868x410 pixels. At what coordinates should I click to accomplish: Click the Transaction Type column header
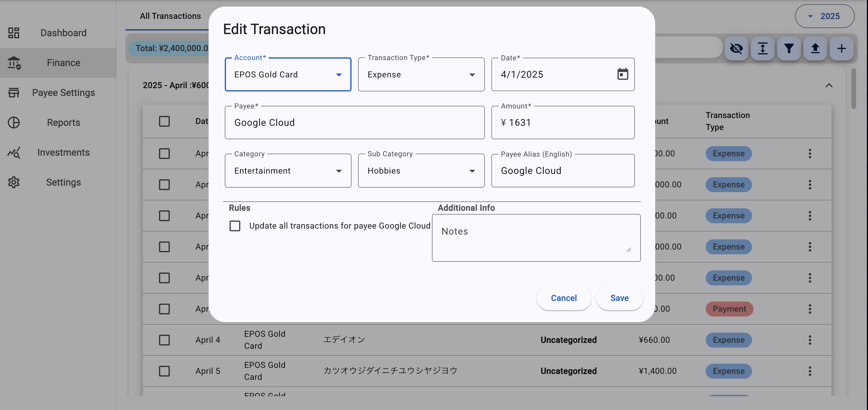pos(728,121)
